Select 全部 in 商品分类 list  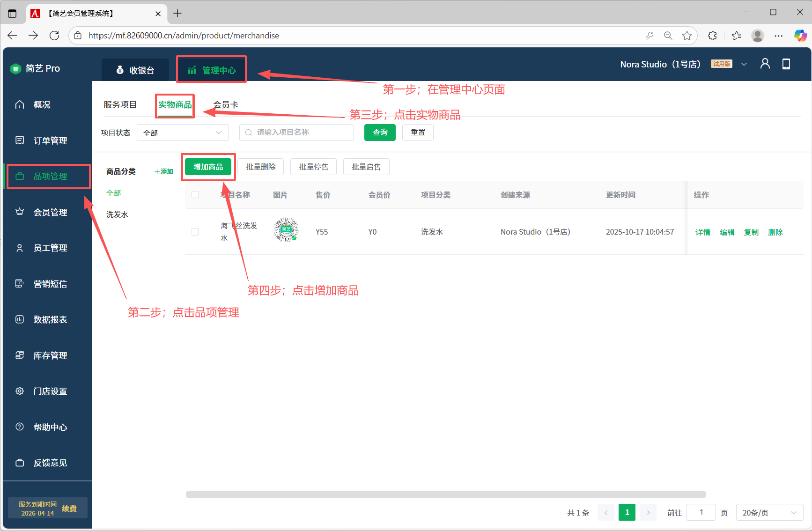[114, 193]
